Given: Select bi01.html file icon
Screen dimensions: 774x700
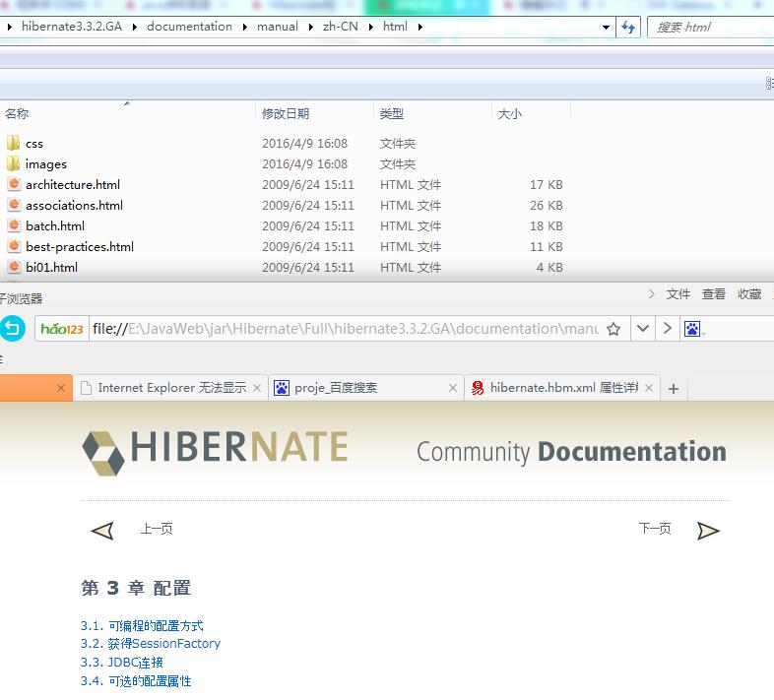Looking at the screenshot, I should click(14, 268).
